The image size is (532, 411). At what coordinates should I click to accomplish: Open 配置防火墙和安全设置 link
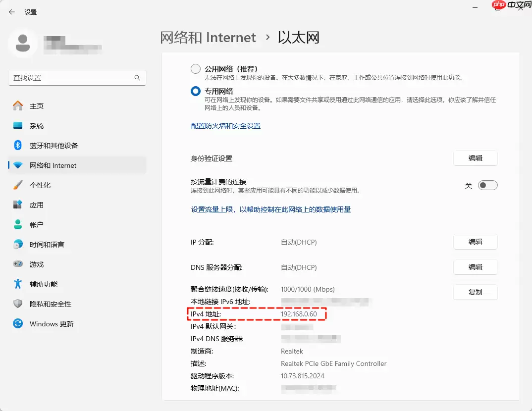coord(225,126)
